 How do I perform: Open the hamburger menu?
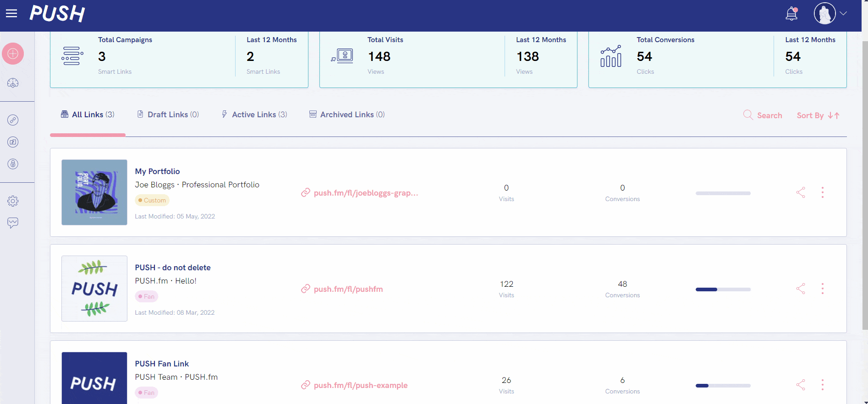(x=11, y=13)
